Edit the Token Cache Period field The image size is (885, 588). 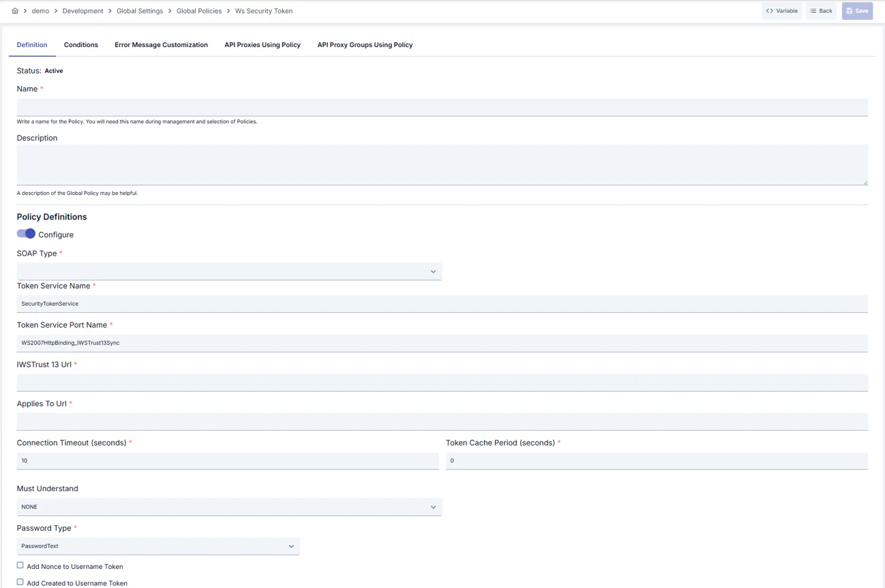657,461
